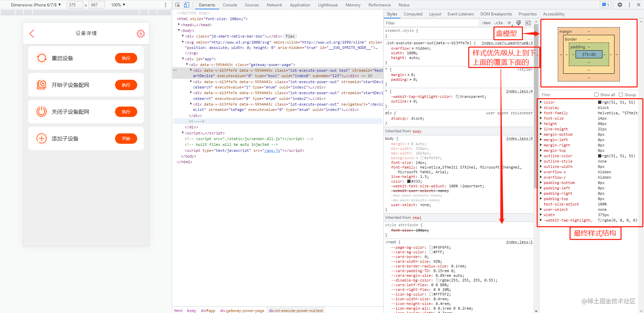Click the Styles filter input field

pos(431,23)
